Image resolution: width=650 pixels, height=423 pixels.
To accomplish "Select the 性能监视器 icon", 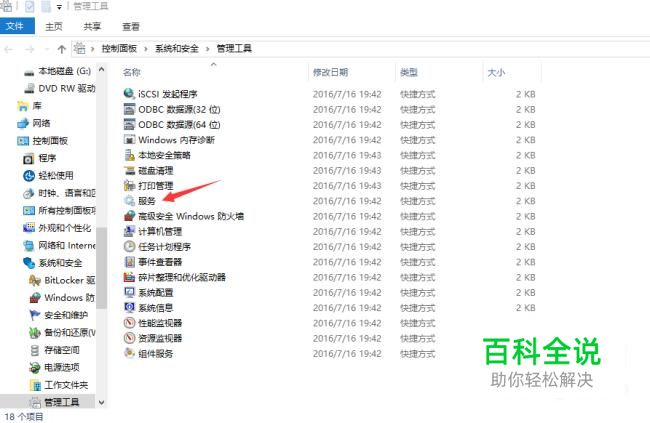I will (x=129, y=323).
